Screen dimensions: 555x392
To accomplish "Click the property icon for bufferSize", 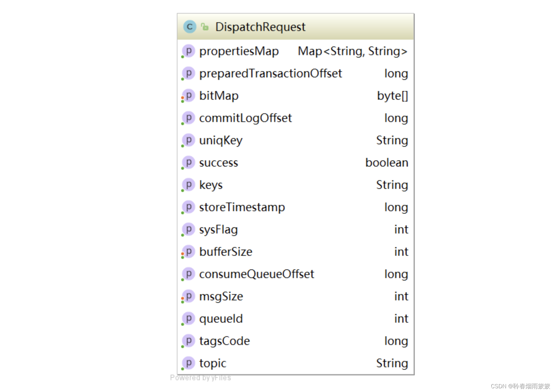I will tap(188, 252).
